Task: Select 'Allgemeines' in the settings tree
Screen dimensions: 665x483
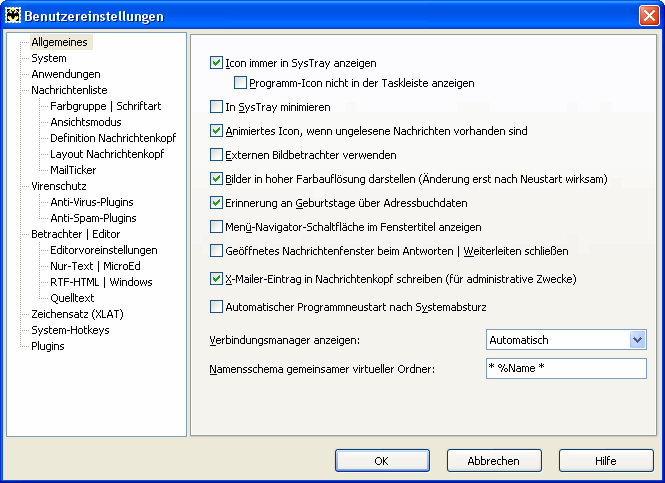Action: click(60, 42)
